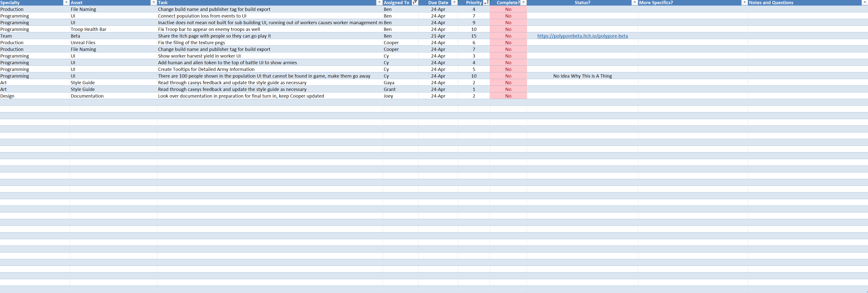Select the 'Unreal Files' asset cell
The width and height of the screenshot is (868, 293).
[x=83, y=43]
